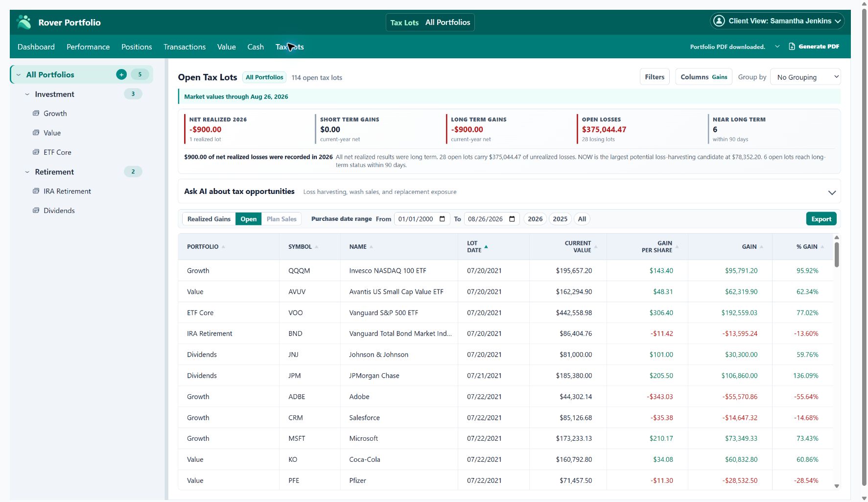Select the 2025 date range preset

(560, 219)
